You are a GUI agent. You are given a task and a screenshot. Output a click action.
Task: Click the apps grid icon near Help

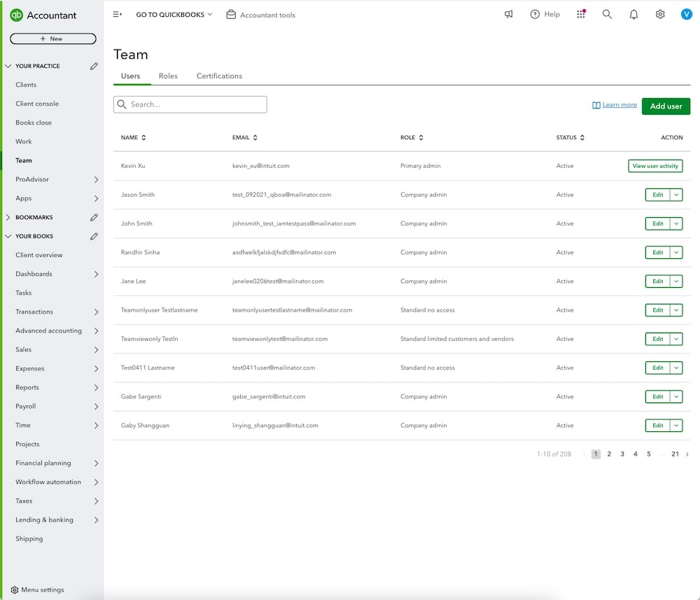(x=581, y=14)
